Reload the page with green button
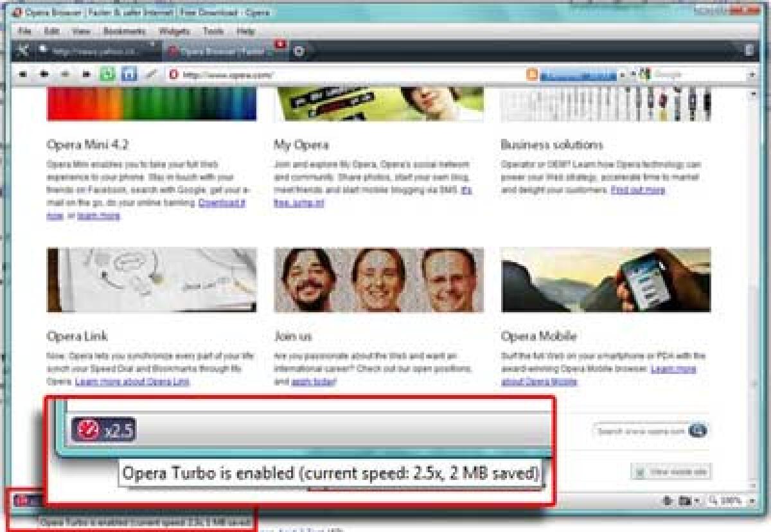Viewport: 771px width, 532px height. tap(108, 75)
